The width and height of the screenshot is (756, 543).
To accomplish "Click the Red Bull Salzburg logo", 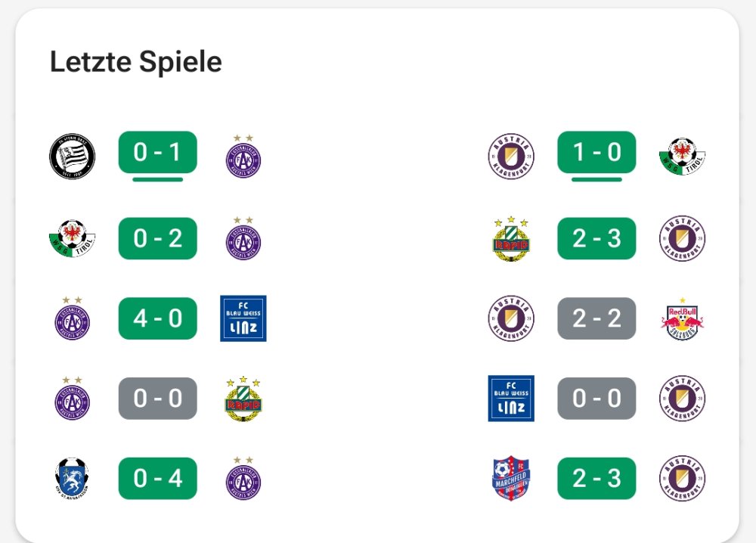I will click(682, 318).
